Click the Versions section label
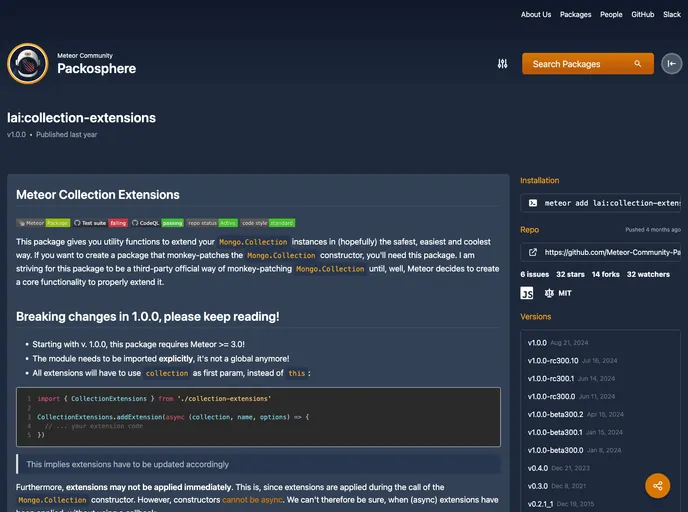Viewport: 688px width, 512px height. [x=535, y=317]
